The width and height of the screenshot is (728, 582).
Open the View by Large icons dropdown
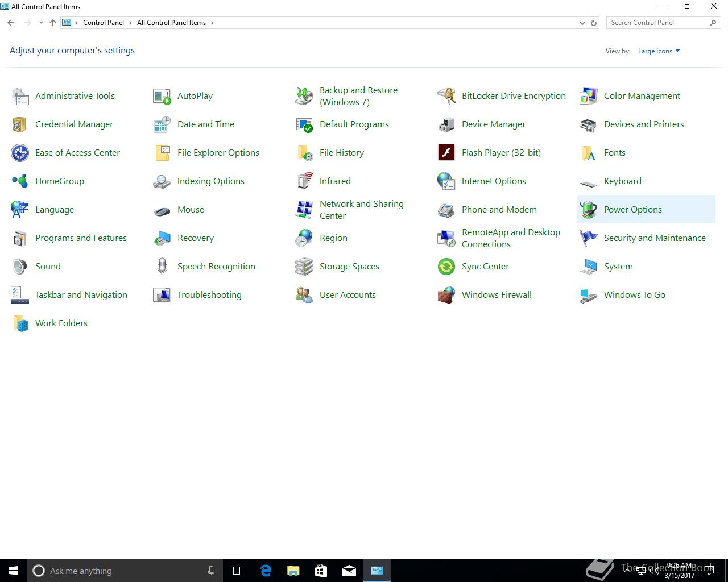coord(659,51)
